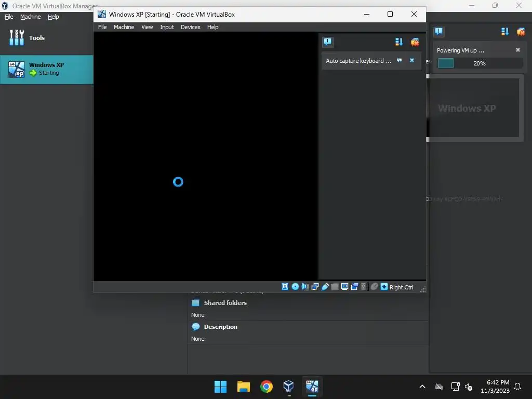Click the mouse integration status icon
Screen dimensions: 532x399
click(374, 287)
